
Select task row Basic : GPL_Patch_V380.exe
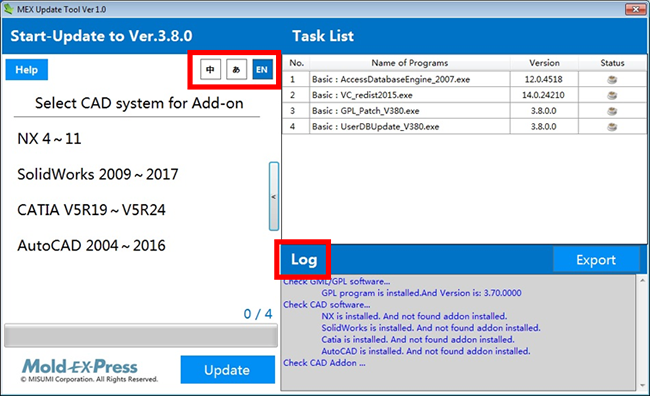pyautogui.click(x=464, y=111)
